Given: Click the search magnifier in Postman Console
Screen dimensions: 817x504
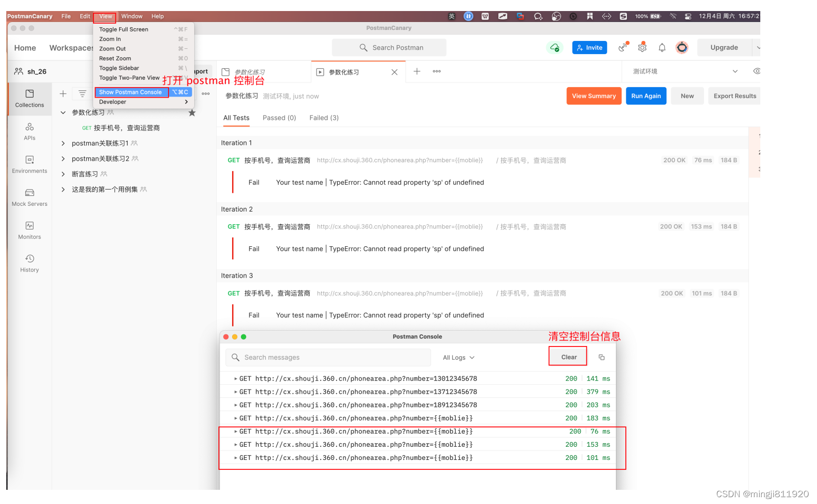Looking at the screenshot, I should 235,358.
